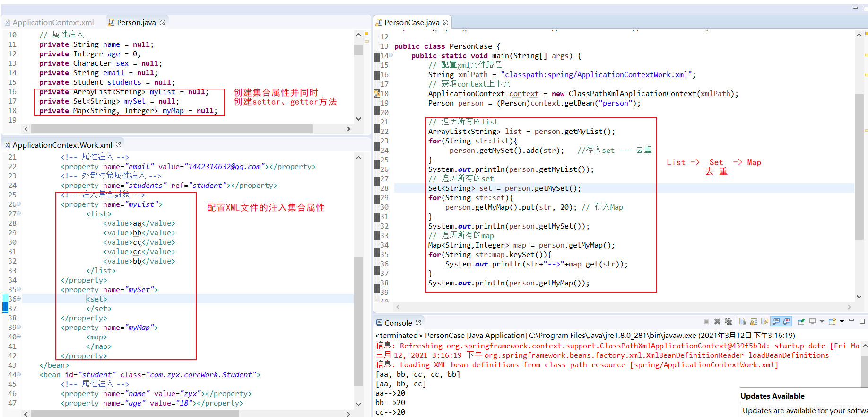868x417 pixels.
Task: Click the 'String xmlPath' declaration line
Action: click(562, 75)
